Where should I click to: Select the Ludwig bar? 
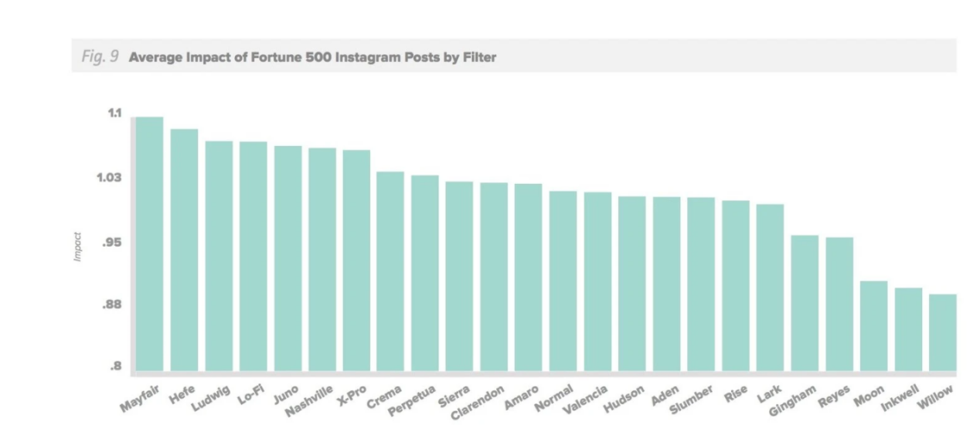coord(219,256)
